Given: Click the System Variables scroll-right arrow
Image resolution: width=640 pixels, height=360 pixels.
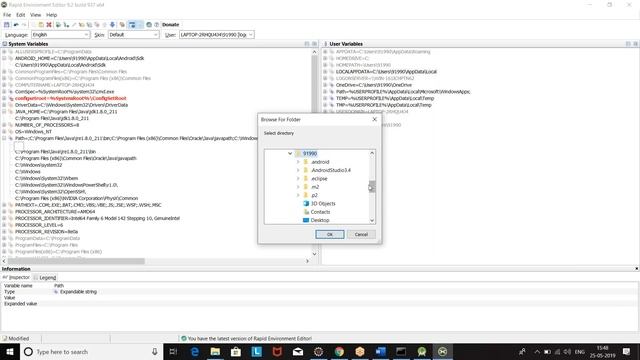Looking at the screenshot, I should tap(307, 261).
